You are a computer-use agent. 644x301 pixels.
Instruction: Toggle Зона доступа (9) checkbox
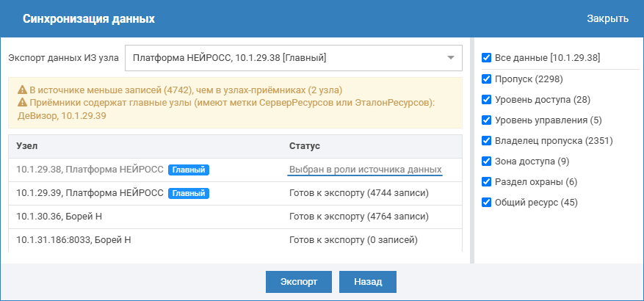pyautogui.click(x=487, y=162)
